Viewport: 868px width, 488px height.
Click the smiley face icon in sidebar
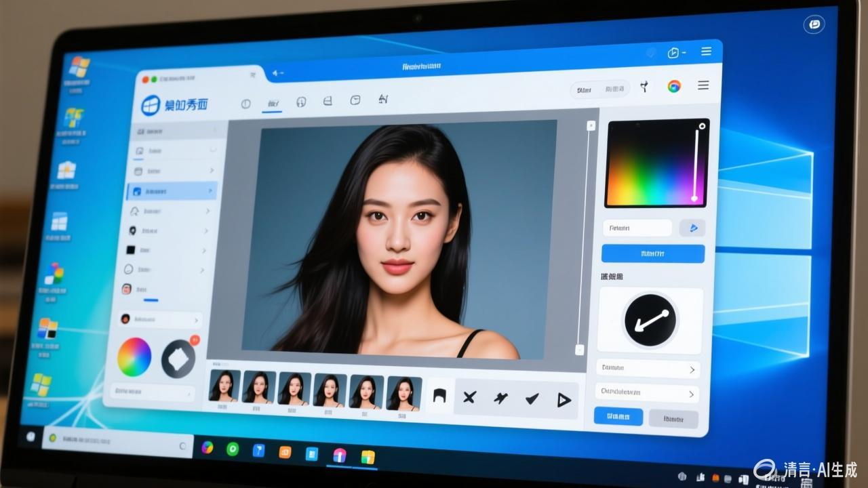point(128,269)
